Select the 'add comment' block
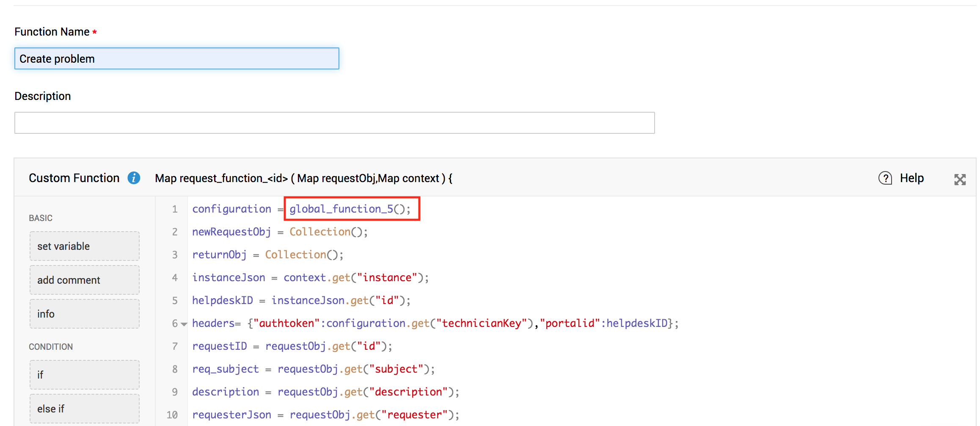The height and width of the screenshot is (426, 980). (x=84, y=280)
